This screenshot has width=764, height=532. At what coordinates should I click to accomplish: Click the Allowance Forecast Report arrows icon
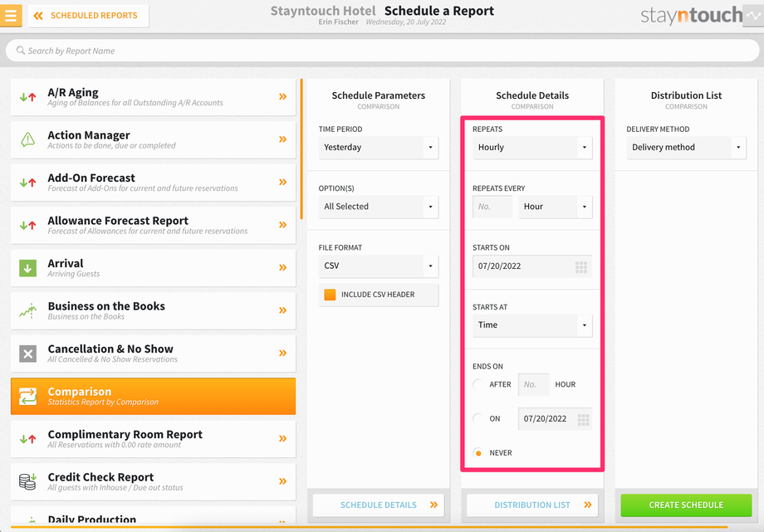(27, 225)
